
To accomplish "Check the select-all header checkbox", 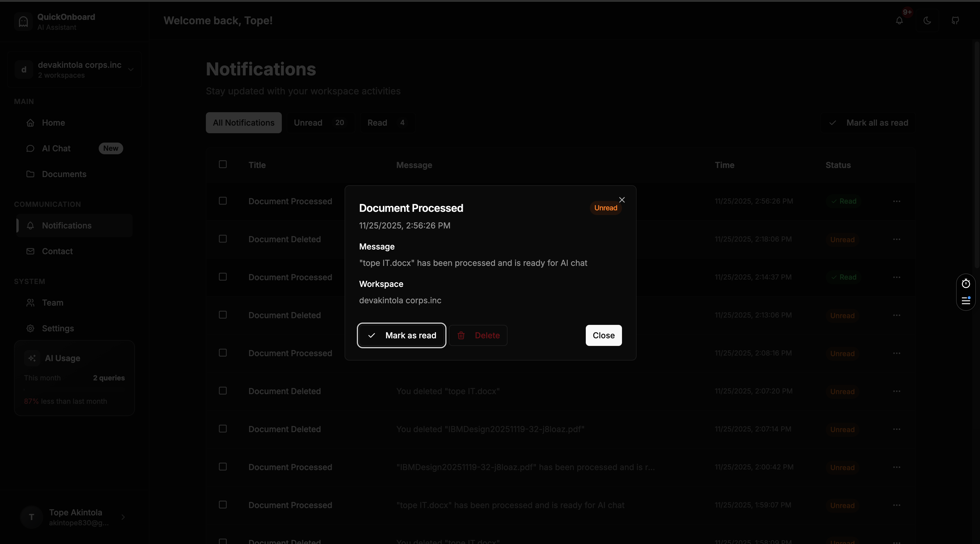I will 223,164.
